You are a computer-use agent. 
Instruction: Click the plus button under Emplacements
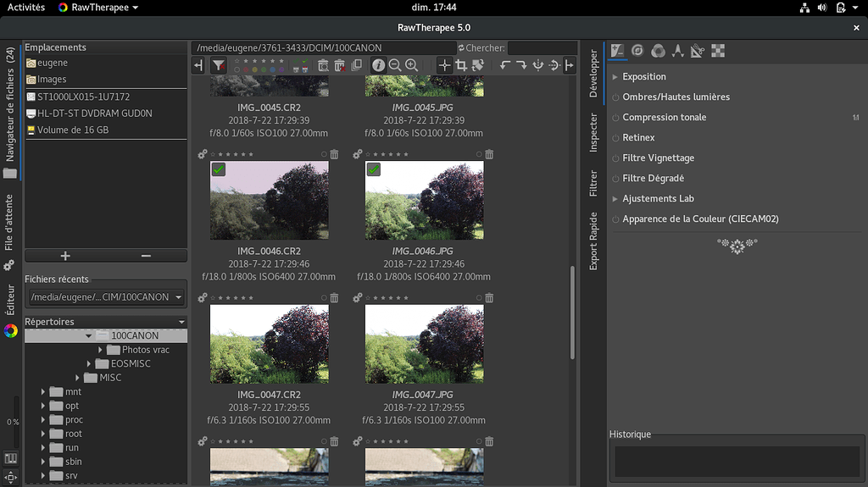click(x=65, y=256)
